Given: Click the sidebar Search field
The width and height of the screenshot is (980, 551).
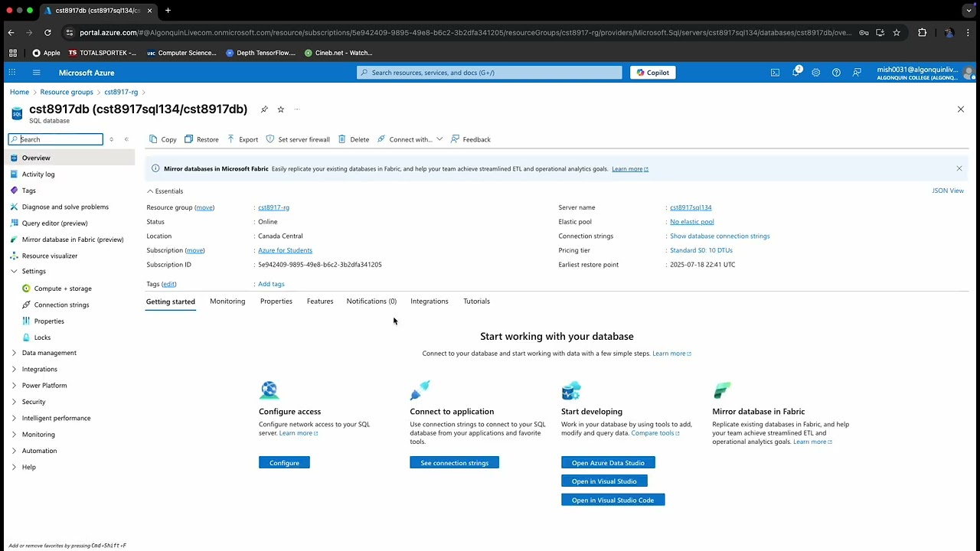Looking at the screenshot, I should click(56, 139).
